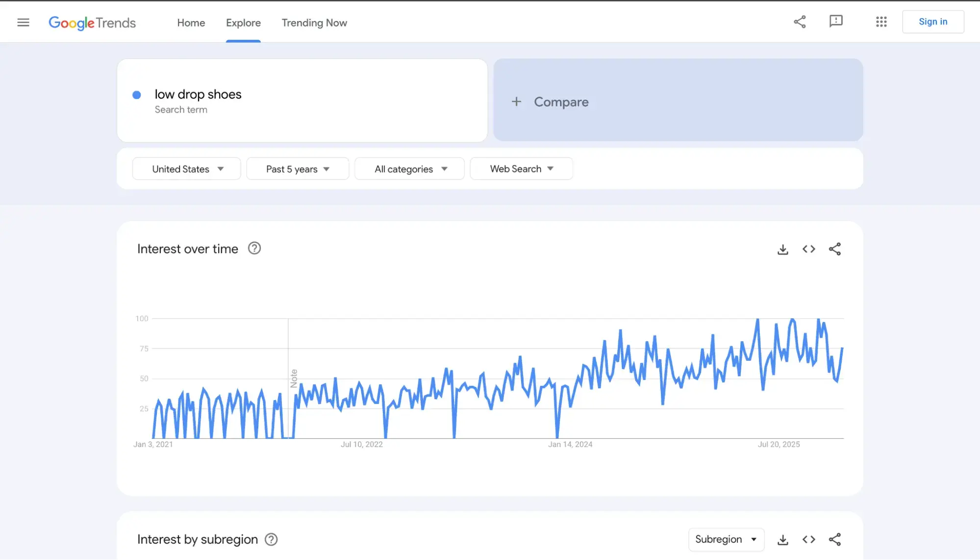Change Subregion view granularity
The height and width of the screenshot is (560, 980).
(726, 539)
